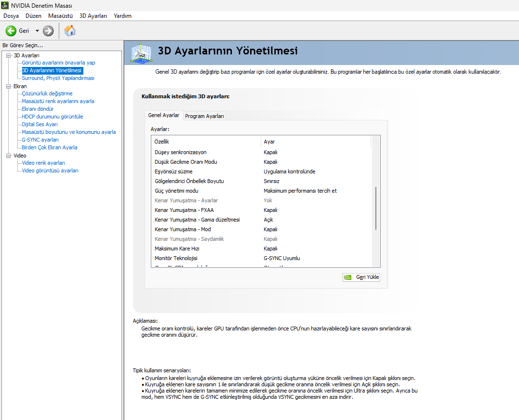Open the Dosya menu
Viewport: 519px width, 420px height.
(x=11, y=16)
